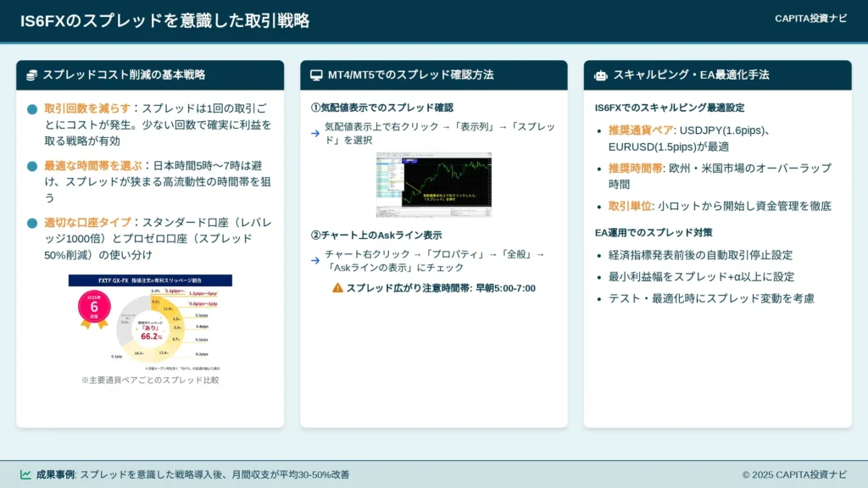Click the text EURUSD(1.5pips)が最適
The height and width of the screenshot is (488, 868).
pos(669,147)
